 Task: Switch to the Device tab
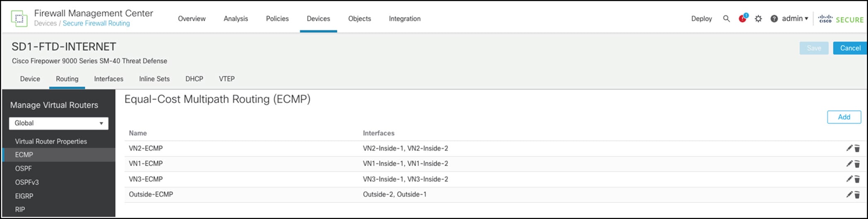pyautogui.click(x=30, y=79)
